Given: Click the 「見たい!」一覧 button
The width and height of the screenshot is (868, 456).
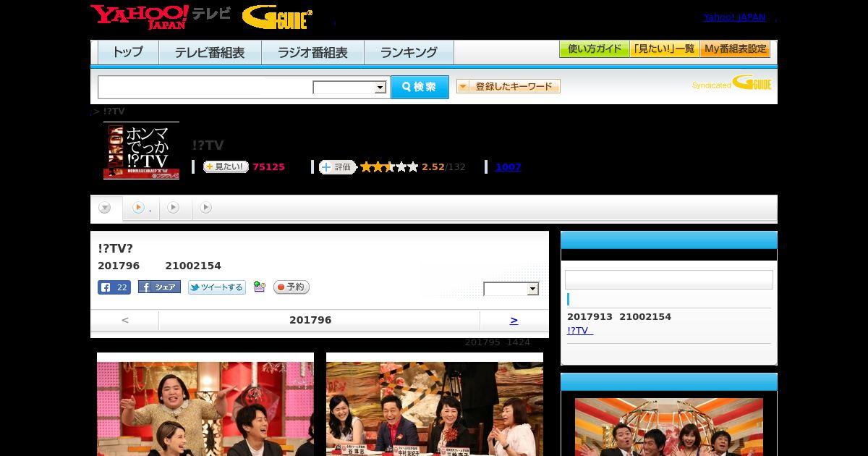Looking at the screenshot, I should coord(665,49).
